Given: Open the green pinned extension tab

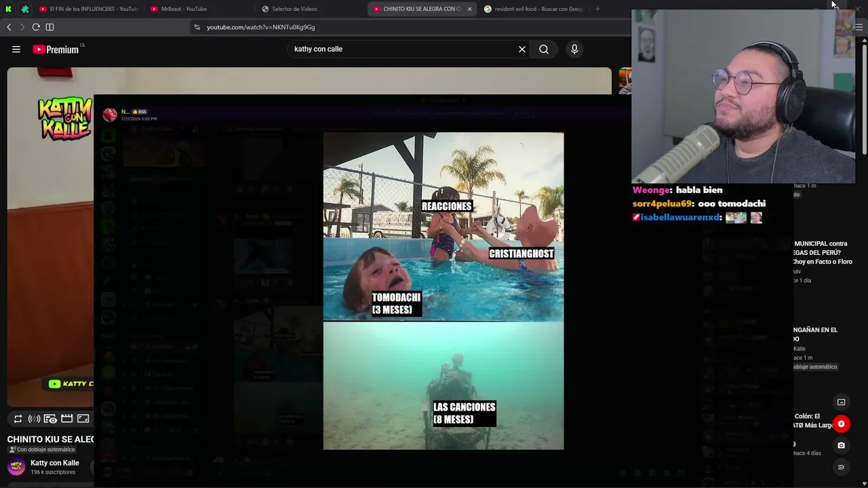Looking at the screenshot, I should click(x=25, y=9).
